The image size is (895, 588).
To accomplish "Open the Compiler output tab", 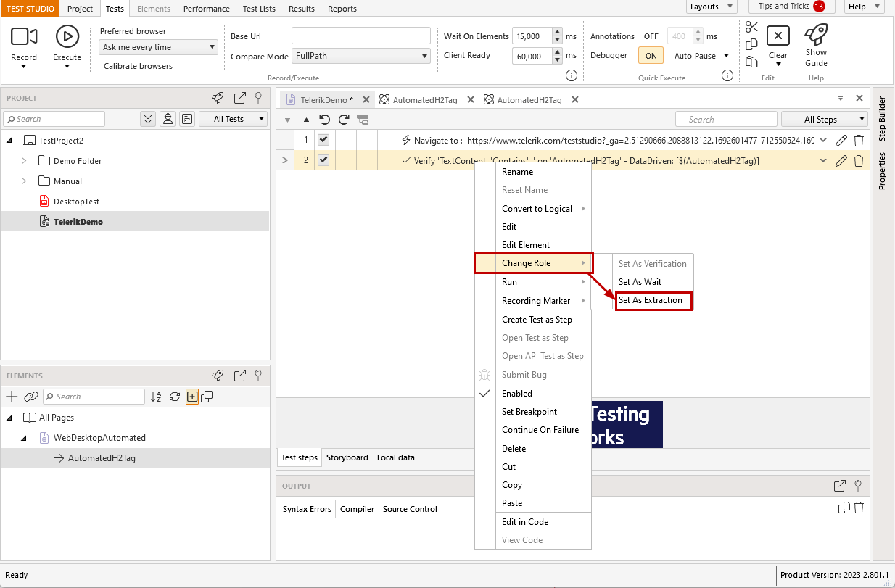I will [357, 509].
